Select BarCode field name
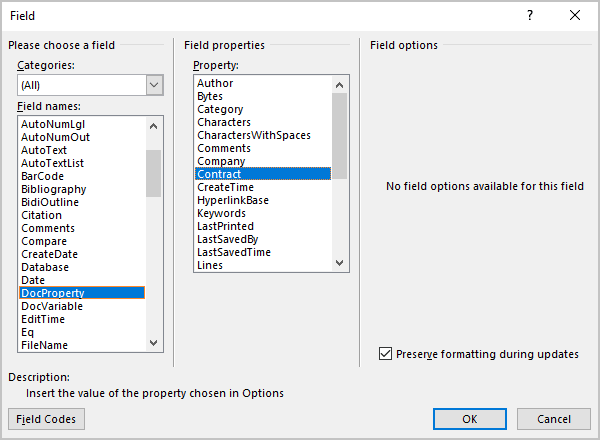 (x=82, y=176)
